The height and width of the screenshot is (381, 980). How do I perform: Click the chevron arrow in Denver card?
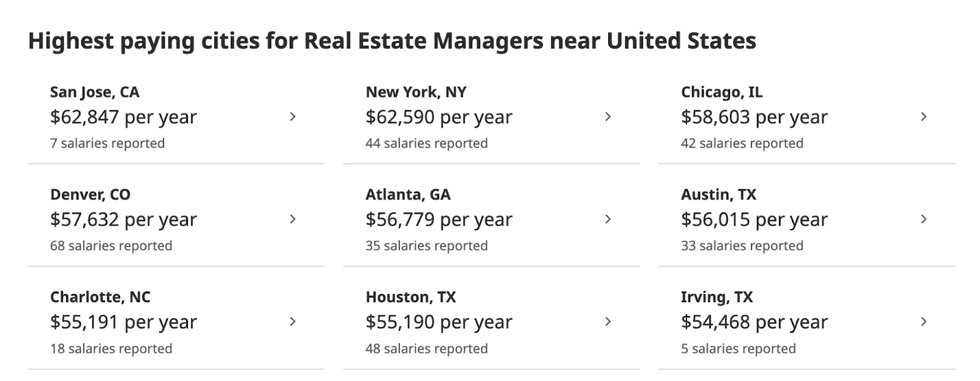(293, 219)
